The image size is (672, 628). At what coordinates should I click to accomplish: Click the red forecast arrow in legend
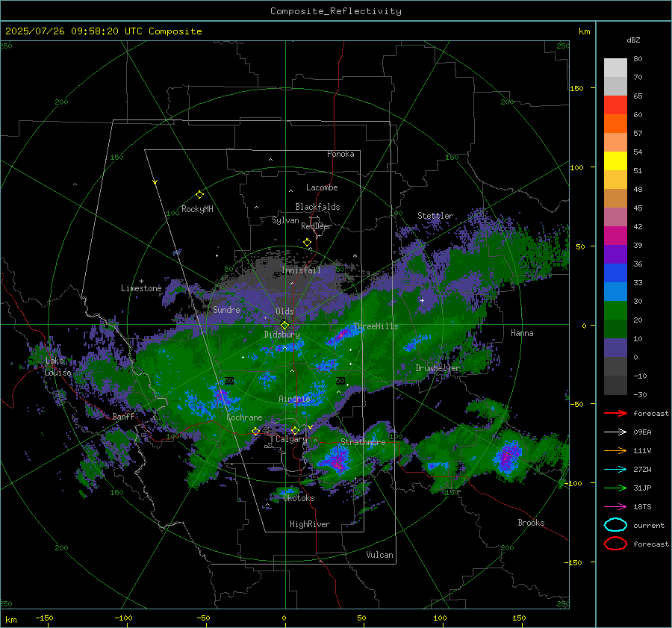(615, 413)
